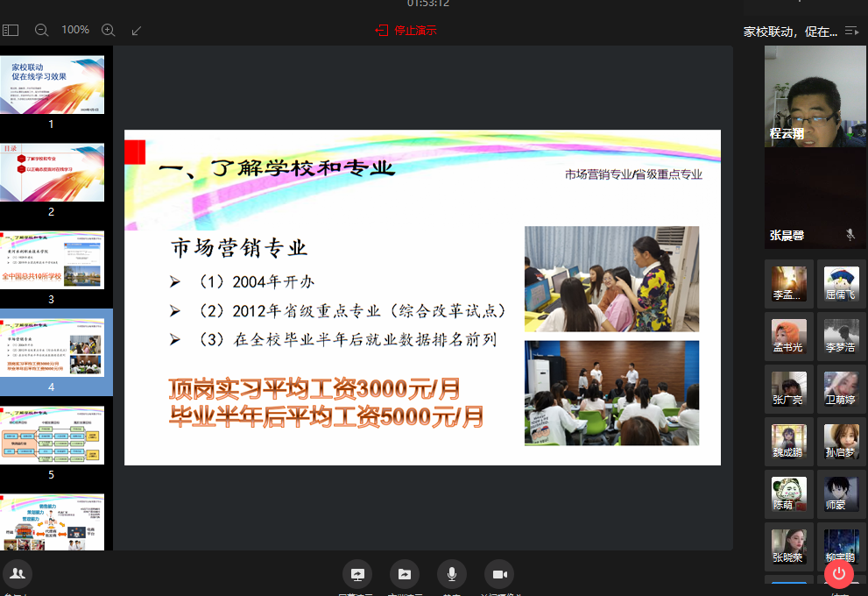Viewport: 868px width, 596px height.
Task: Toggle the slide thumbnail sidebar panel
Action: click(11, 30)
